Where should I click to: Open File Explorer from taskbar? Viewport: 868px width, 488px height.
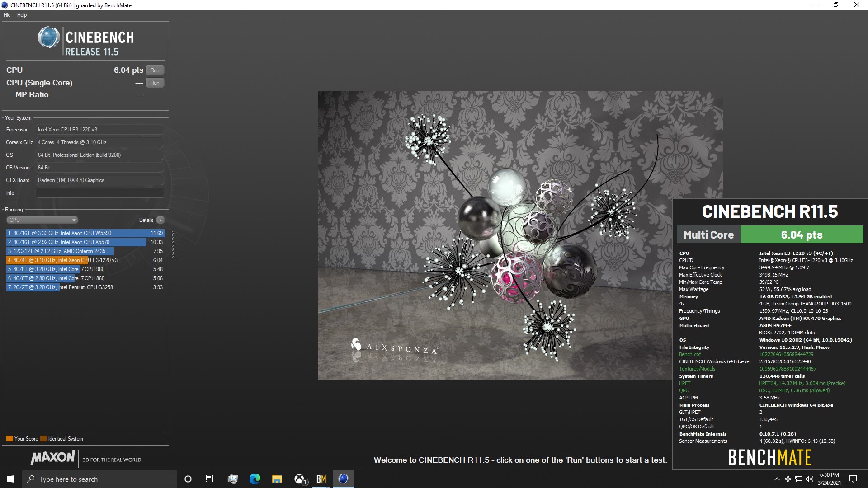pos(277,479)
